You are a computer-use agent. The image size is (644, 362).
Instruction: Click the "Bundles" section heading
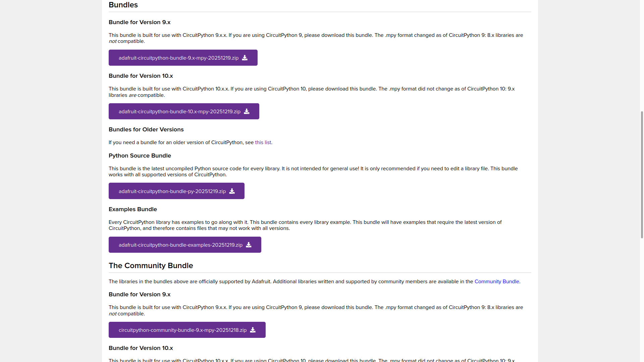(x=123, y=5)
